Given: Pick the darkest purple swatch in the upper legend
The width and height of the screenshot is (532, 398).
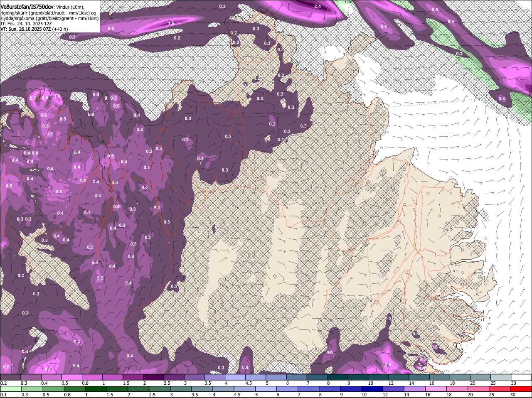Looking at the screenshot, I should [154, 377].
